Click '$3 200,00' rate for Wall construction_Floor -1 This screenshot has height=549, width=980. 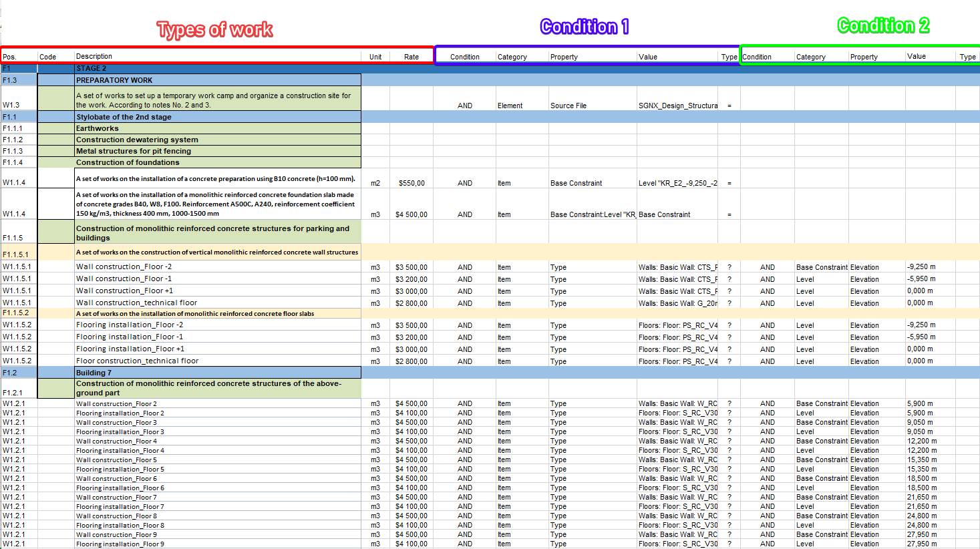coord(412,279)
